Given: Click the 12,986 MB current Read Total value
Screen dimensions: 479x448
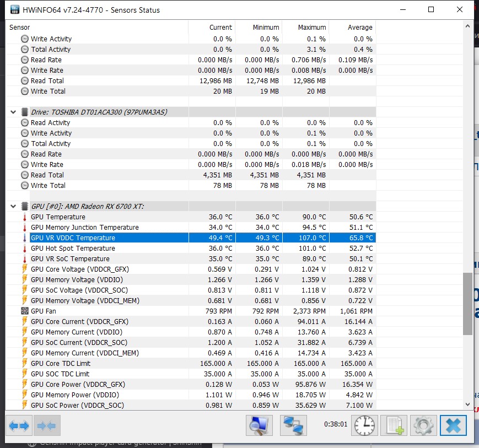Looking at the screenshot, I should click(x=216, y=80).
